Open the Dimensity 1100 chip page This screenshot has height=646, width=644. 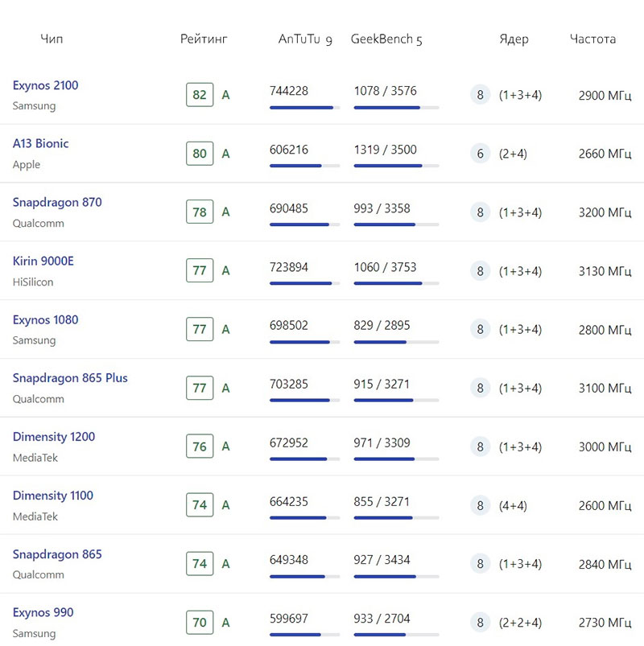click(x=53, y=496)
